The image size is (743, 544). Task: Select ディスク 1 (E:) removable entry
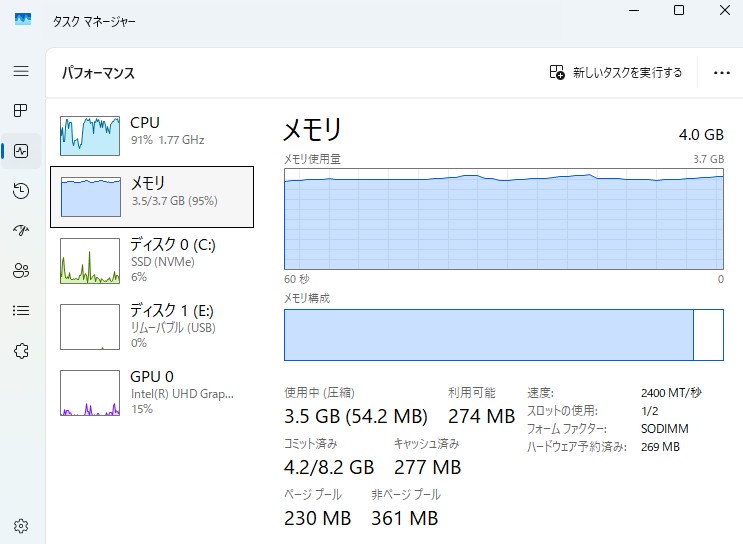click(152, 326)
